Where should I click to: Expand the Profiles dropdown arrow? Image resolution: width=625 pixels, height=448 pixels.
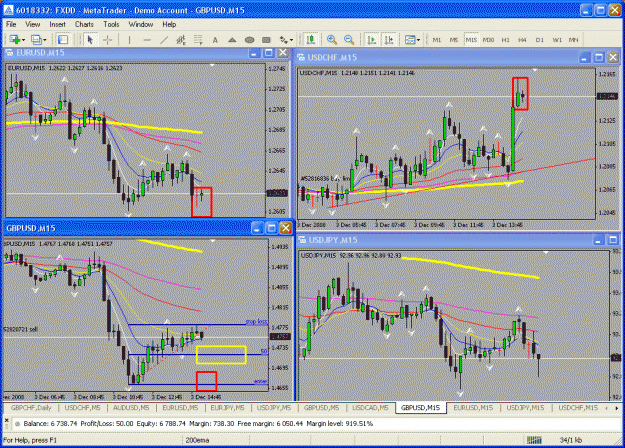click(x=44, y=40)
